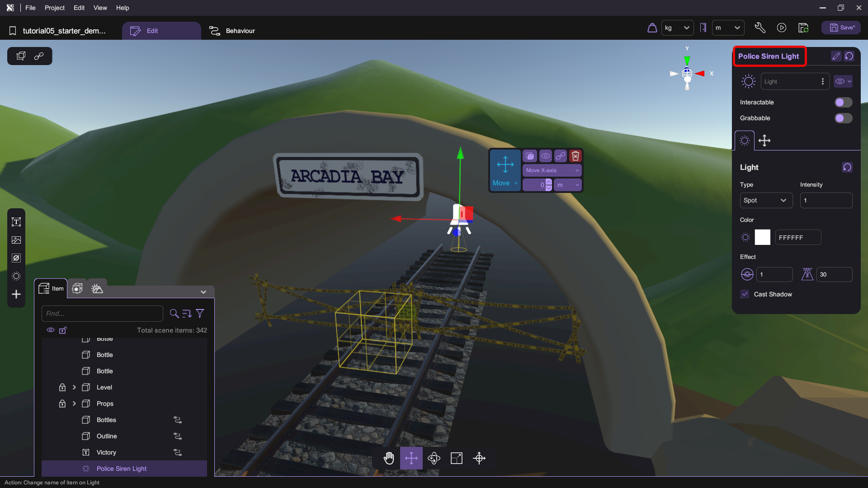Click the Save button

(841, 28)
